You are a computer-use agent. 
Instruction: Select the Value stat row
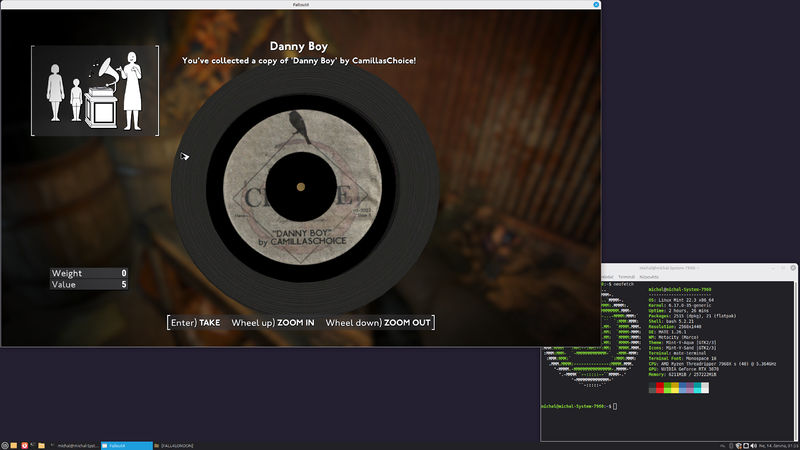[x=89, y=285]
